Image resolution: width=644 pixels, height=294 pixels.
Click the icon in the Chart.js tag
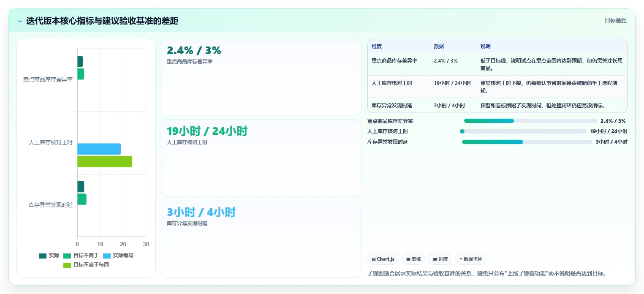click(x=374, y=259)
